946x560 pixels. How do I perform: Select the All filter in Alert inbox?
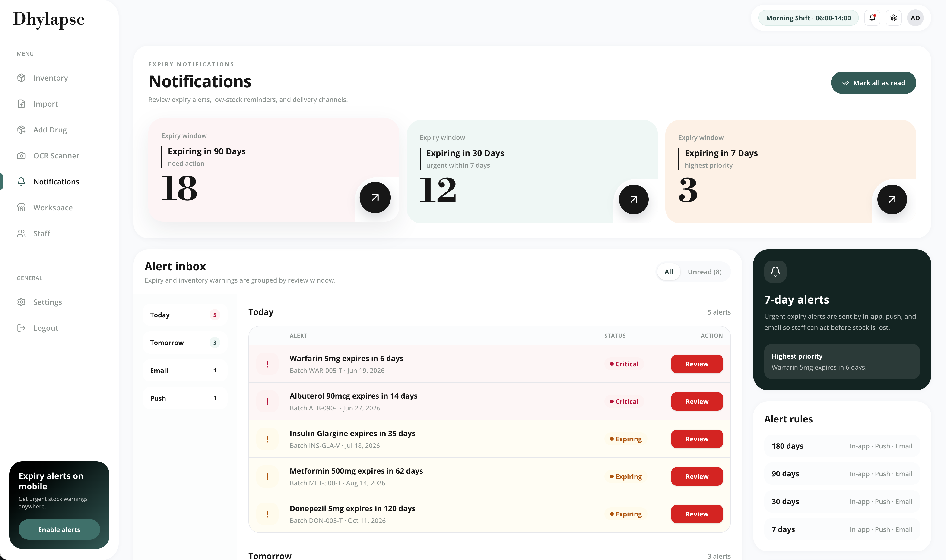[x=669, y=272]
